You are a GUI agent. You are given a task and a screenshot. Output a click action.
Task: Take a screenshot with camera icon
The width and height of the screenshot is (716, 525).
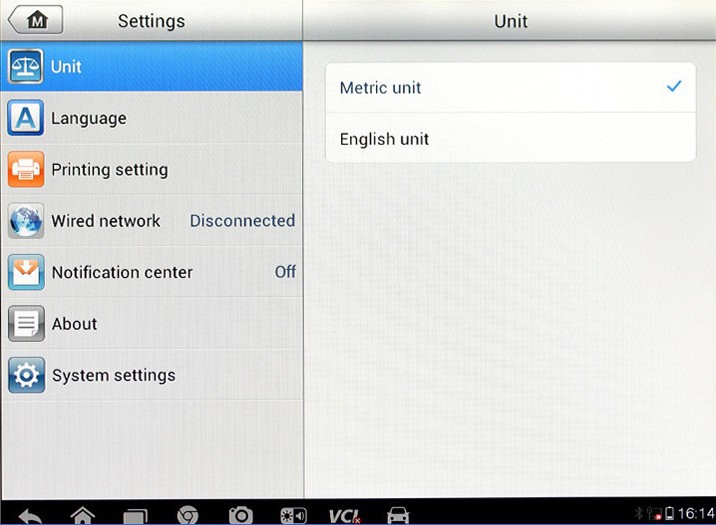(x=240, y=515)
